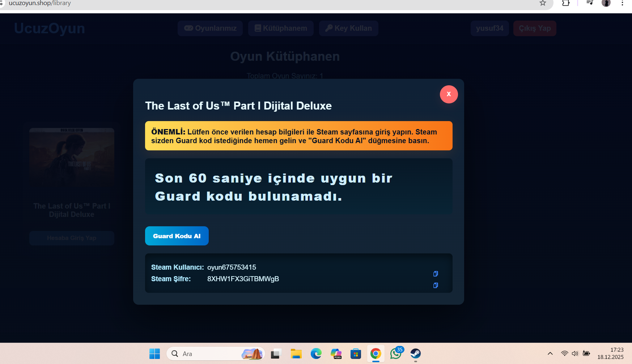The width and height of the screenshot is (632, 364).
Task: Click the Steam Kullanıcı label
Action: click(x=178, y=267)
